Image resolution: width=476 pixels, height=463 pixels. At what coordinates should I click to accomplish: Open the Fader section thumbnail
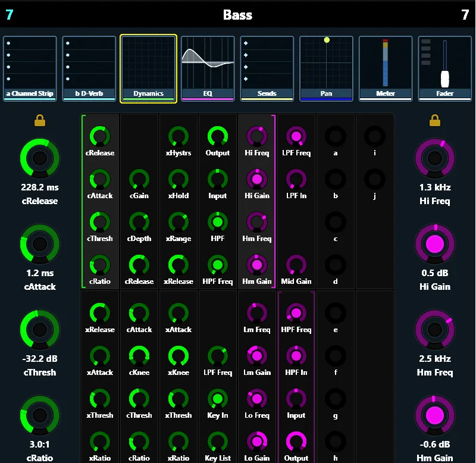[x=444, y=68]
